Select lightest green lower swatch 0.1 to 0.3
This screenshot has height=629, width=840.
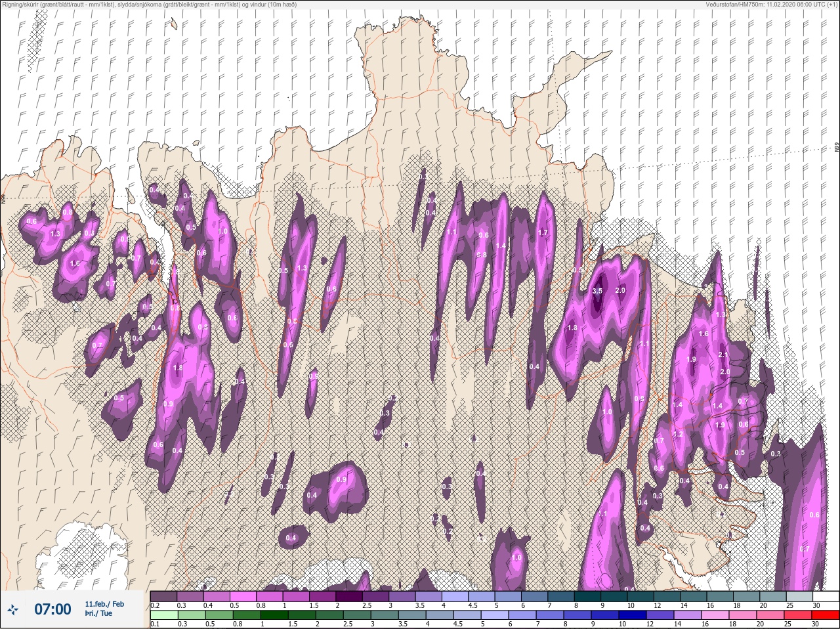[x=164, y=615]
